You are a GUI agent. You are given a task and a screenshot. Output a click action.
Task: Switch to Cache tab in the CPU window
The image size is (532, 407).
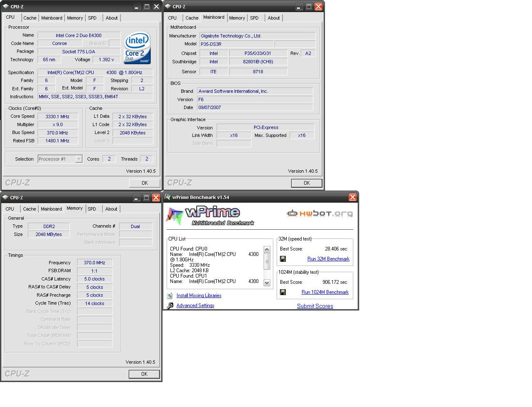click(x=30, y=18)
